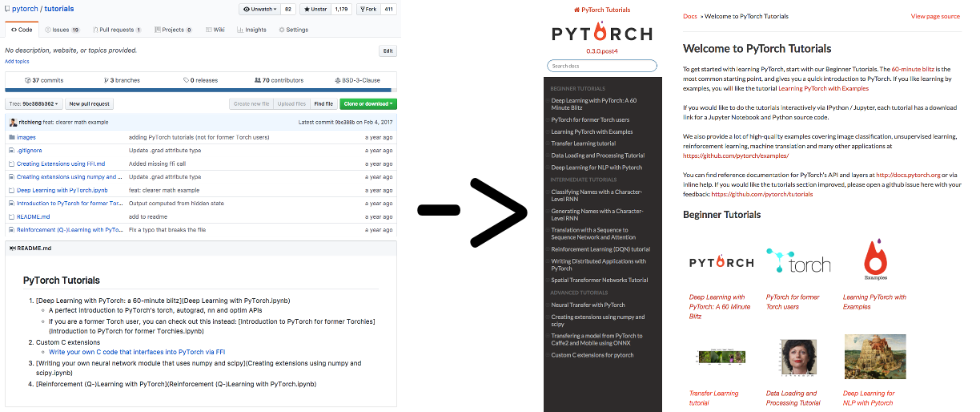Click the repository book icon beside pytorch

(6, 8)
